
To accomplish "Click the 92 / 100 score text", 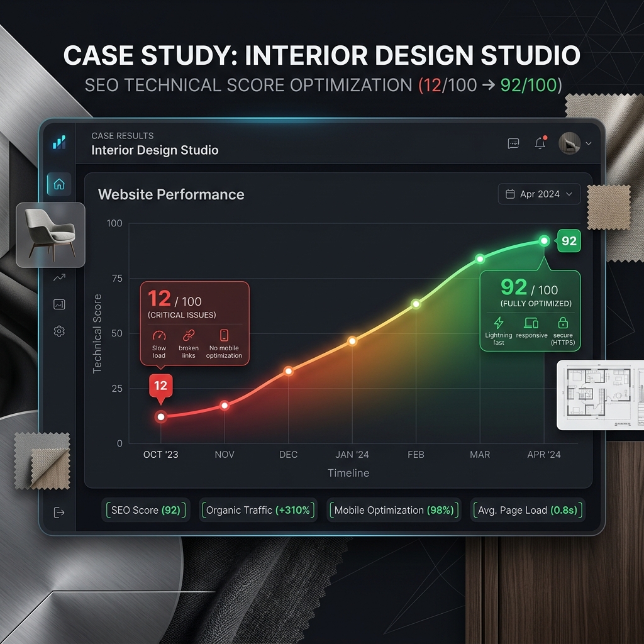I will 529,287.
